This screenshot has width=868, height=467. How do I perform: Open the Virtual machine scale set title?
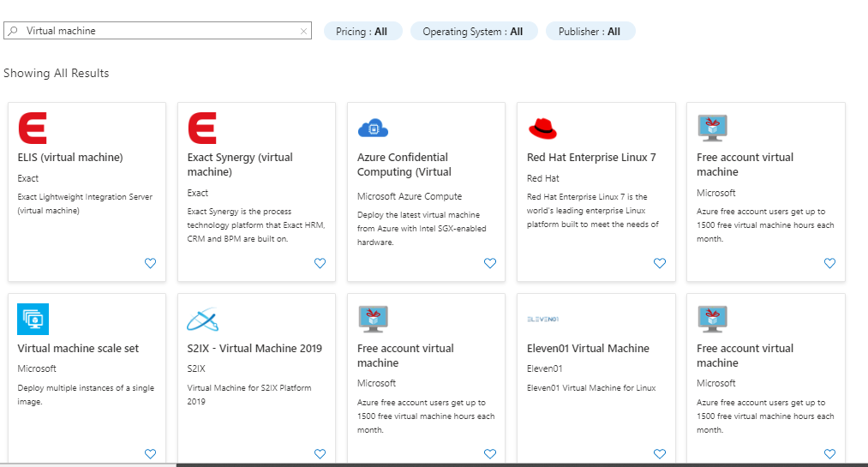pos(78,349)
